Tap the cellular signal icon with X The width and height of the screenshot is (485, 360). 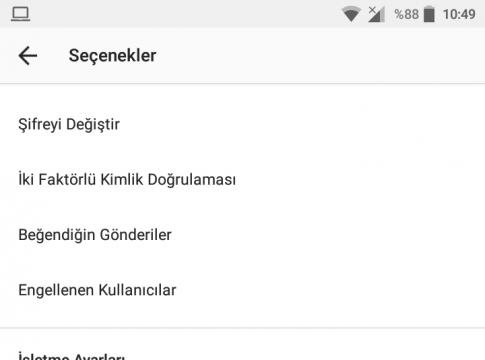[376, 14]
